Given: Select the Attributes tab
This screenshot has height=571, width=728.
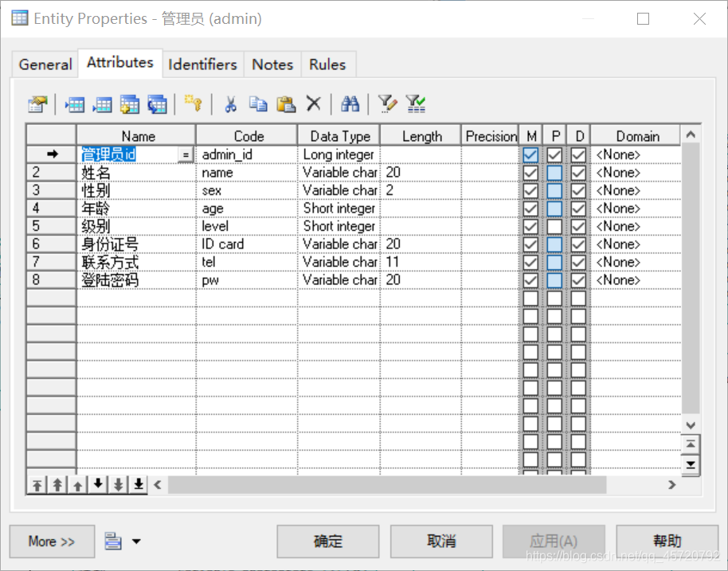Looking at the screenshot, I should coord(119,62).
